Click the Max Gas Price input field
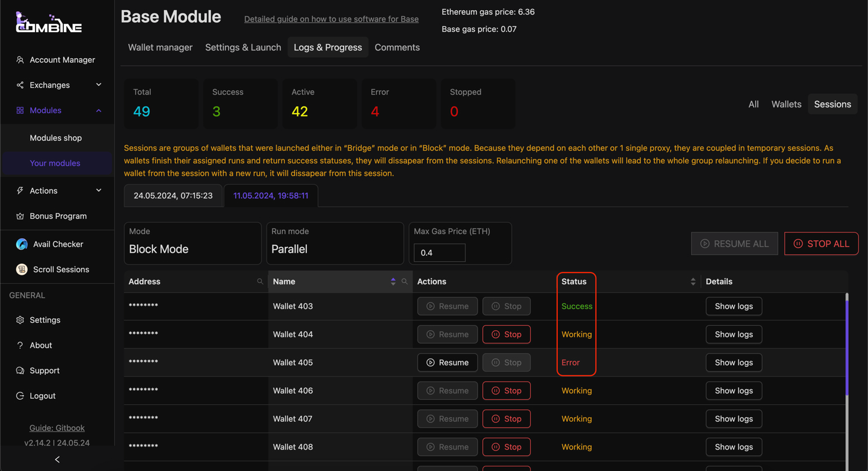The image size is (868, 471). 440,253
